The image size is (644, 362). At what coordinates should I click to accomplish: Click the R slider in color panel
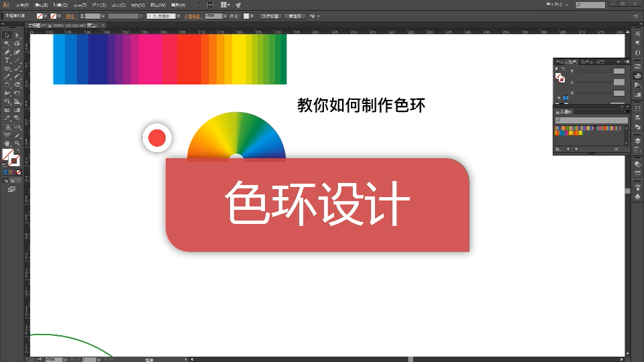(x=594, y=71)
